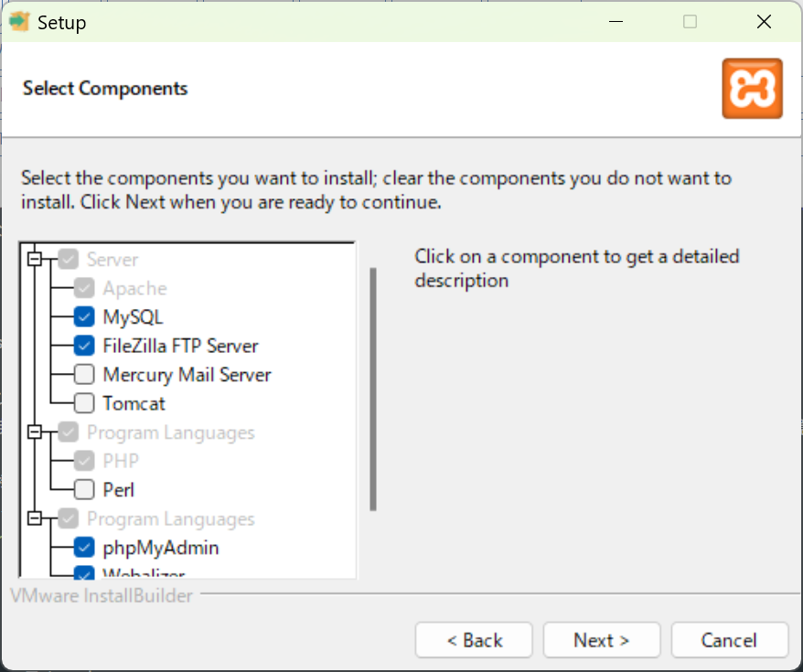Go back with the Back button
The image size is (803, 672).
click(474, 640)
